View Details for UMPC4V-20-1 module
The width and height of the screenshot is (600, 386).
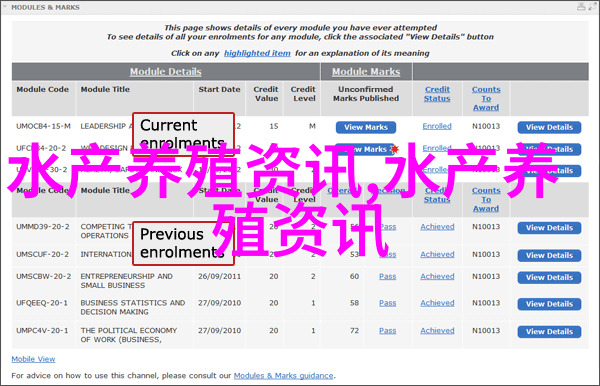tap(549, 332)
